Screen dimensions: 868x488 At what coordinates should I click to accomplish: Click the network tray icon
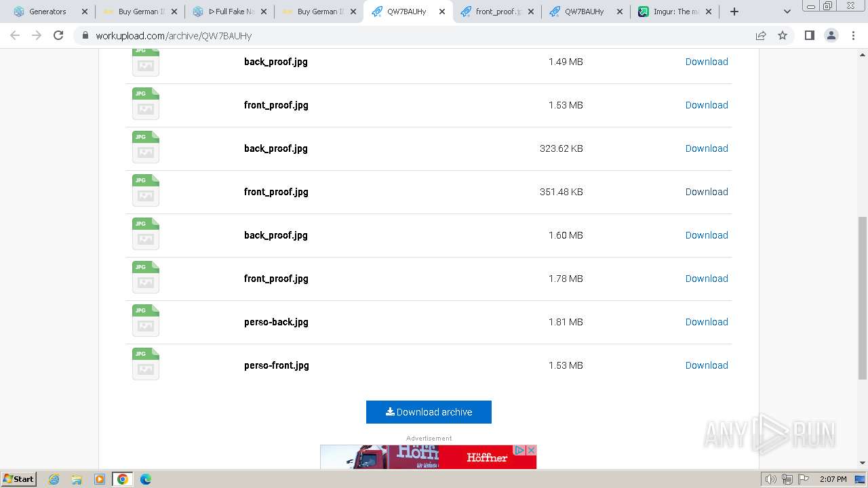click(x=787, y=479)
